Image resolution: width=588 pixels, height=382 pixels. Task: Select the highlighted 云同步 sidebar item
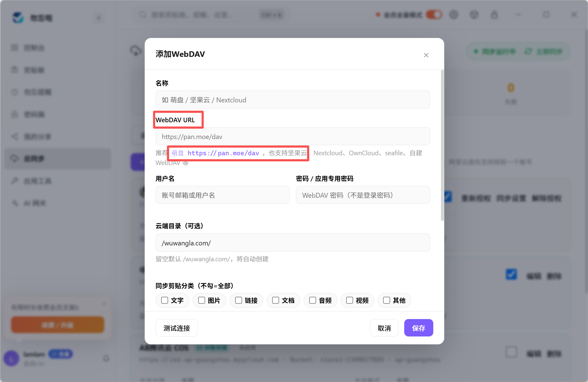point(58,159)
